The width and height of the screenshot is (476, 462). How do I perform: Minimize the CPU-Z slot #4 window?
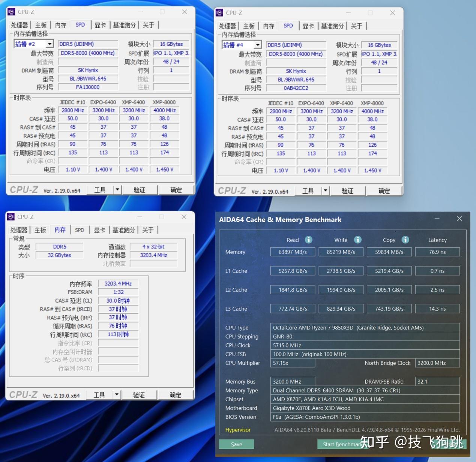[x=348, y=13]
